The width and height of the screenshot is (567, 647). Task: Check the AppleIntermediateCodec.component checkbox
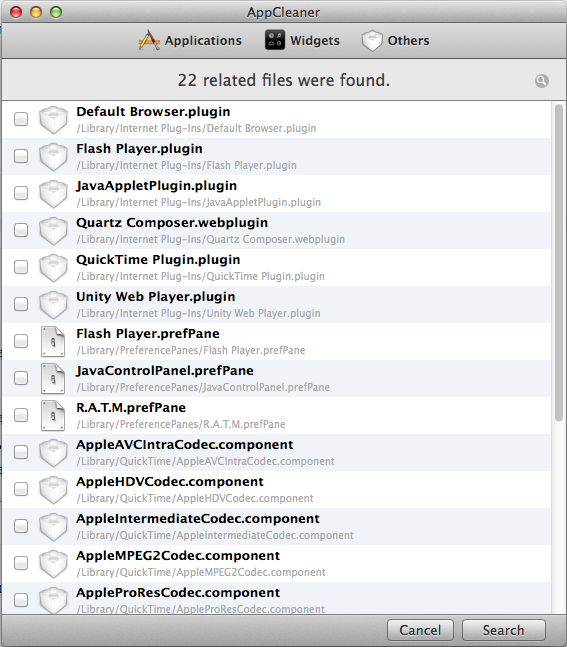pyautogui.click(x=21, y=526)
